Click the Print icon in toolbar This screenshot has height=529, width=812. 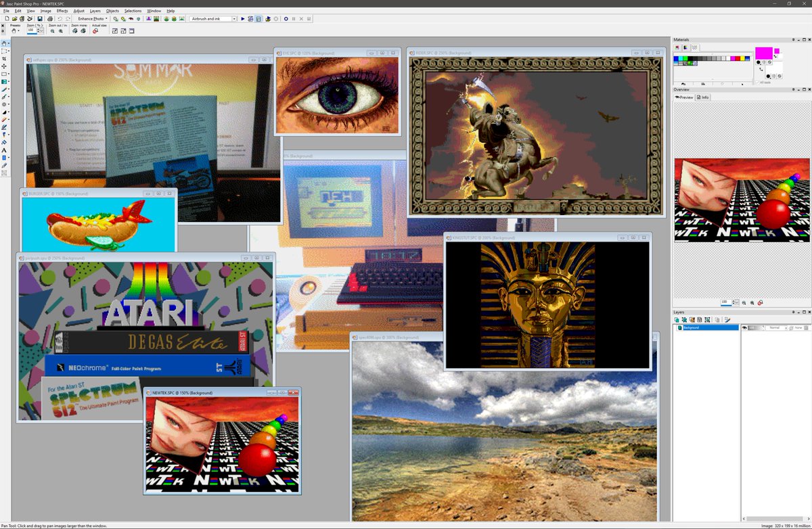(x=50, y=18)
